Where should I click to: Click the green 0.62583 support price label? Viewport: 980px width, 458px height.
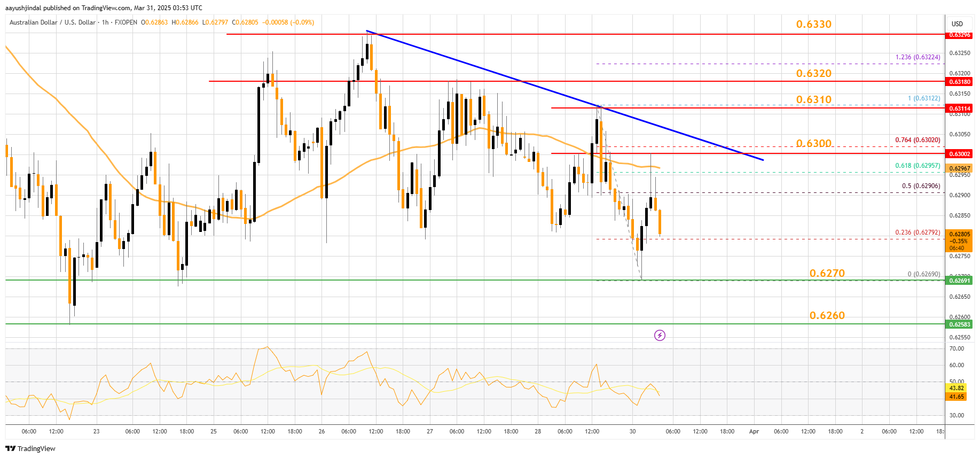click(959, 324)
